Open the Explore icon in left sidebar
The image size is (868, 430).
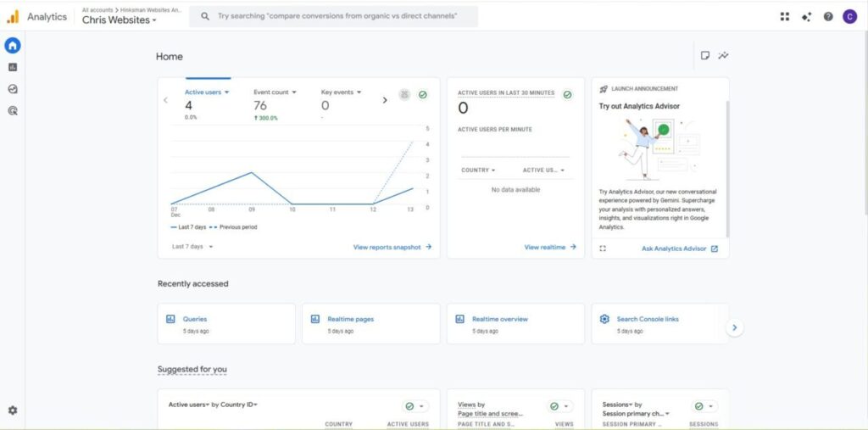pos(13,89)
